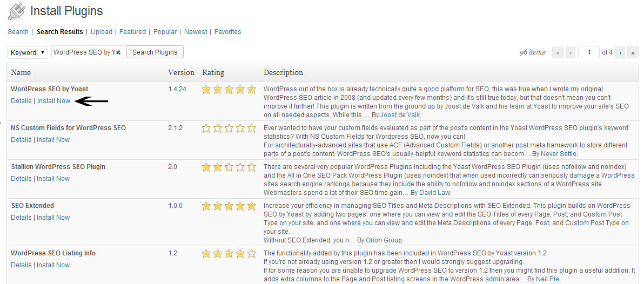Image resolution: width=644 pixels, height=284 pixels.
Task: Go to first page of results
Action: (558, 52)
